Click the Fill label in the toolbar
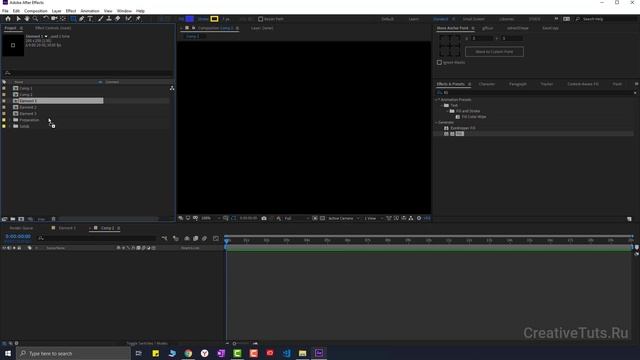Viewport: 640px width, 360px height. [x=181, y=19]
